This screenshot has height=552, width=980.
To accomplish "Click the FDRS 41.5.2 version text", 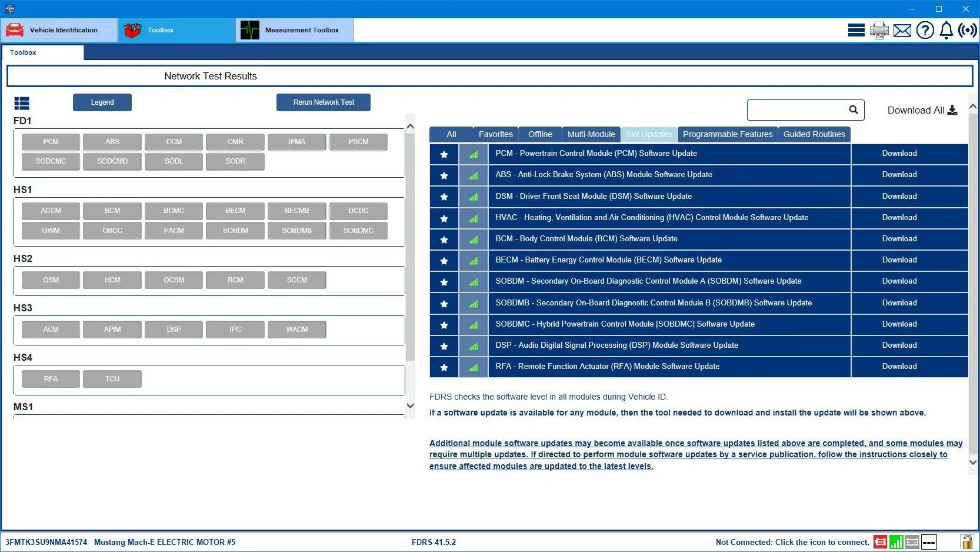I will point(434,542).
